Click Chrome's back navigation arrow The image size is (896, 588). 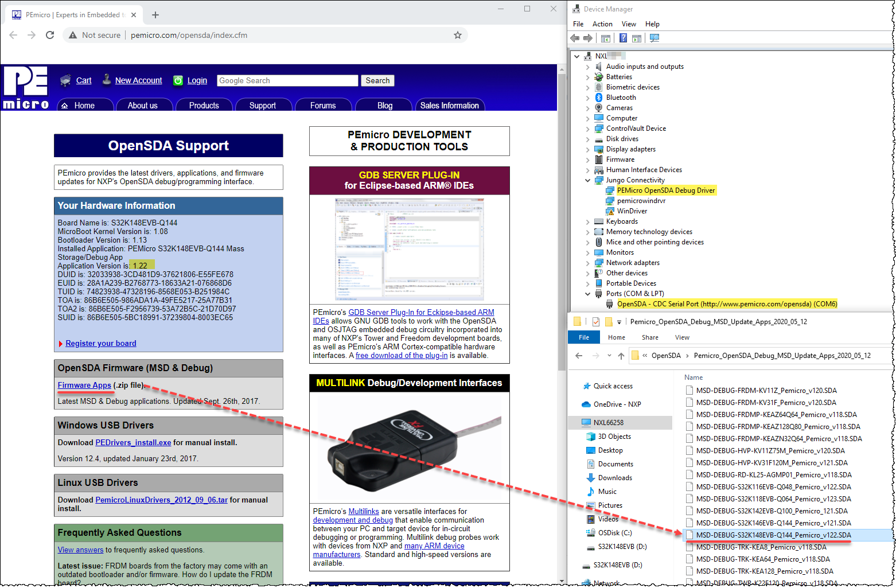click(13, 35)
